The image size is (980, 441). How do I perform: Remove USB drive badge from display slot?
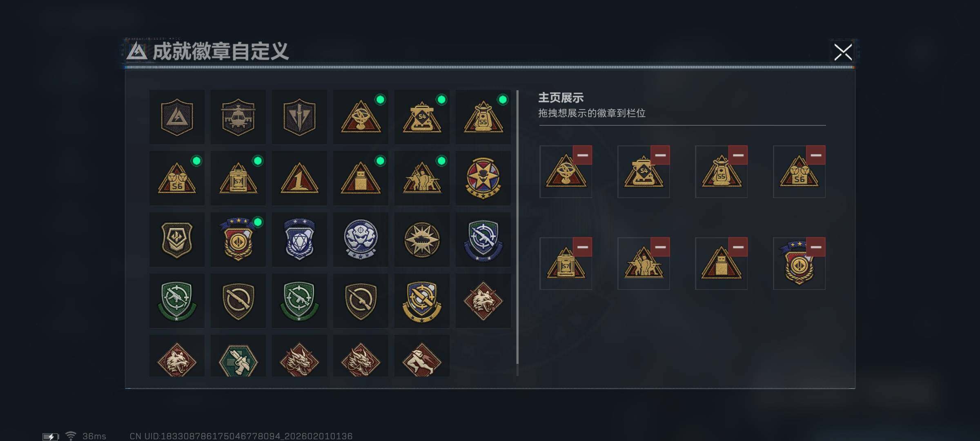[x=738, y=247]
